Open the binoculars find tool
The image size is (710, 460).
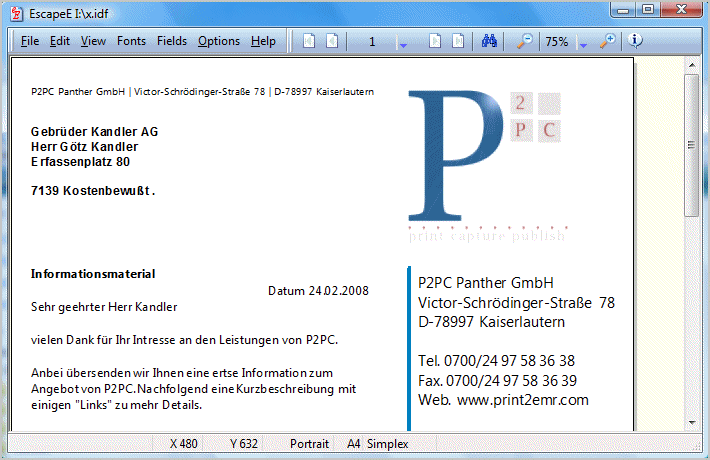(489, 41)
